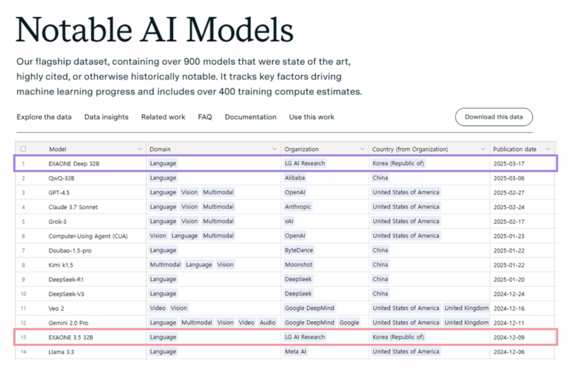Click the Use this work link

click(x=311, y=117)
